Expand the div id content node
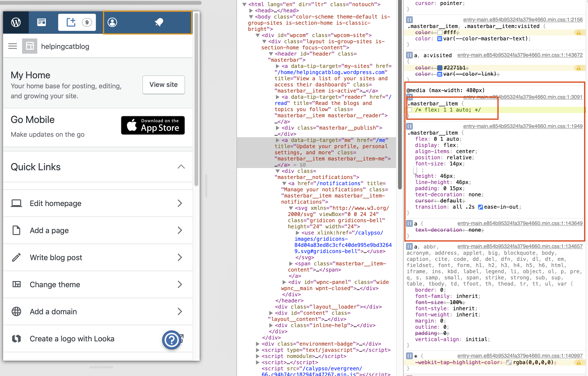Screen dimensions: 588x376 (x=271, y=313)
